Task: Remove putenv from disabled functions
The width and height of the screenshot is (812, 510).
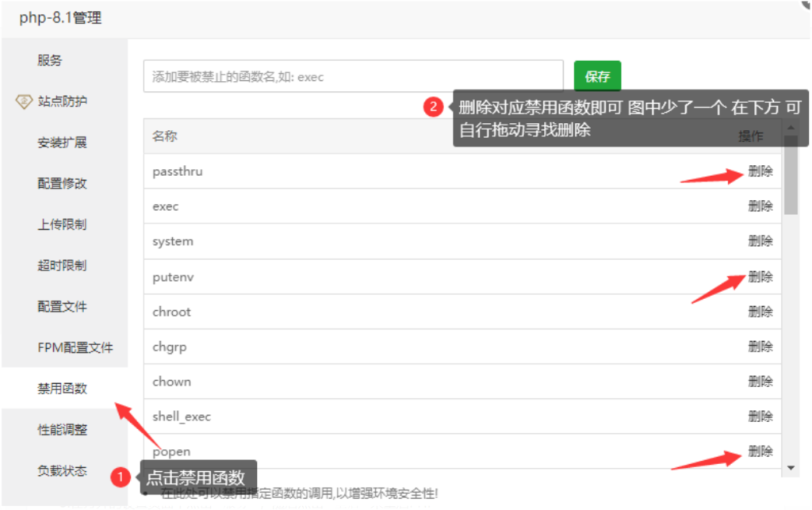Action: [760, 277]
